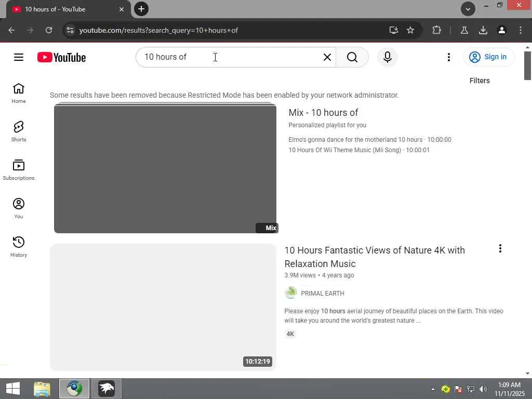Click the network tray icon
This screenshot has height=399, width=532.
(471, 389)
